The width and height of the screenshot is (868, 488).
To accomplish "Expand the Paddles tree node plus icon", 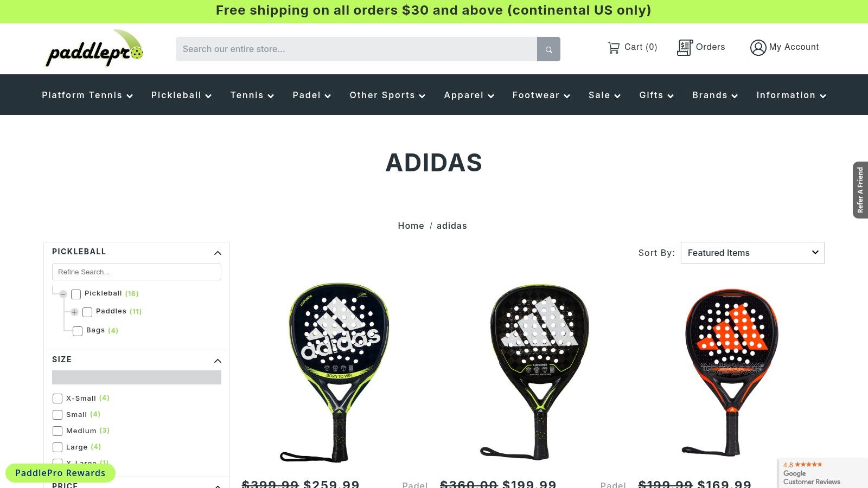I will coord(75,312).
